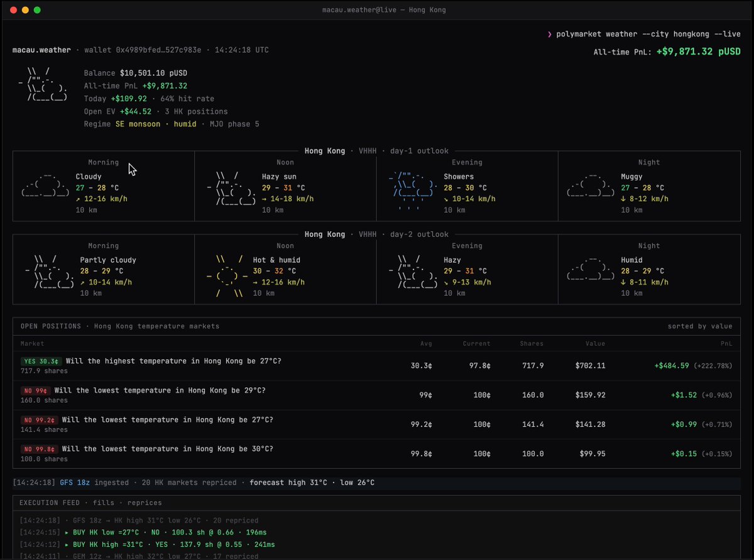754x560 pixels.
Task: Click the Shares column header
Action: (532, 344)
